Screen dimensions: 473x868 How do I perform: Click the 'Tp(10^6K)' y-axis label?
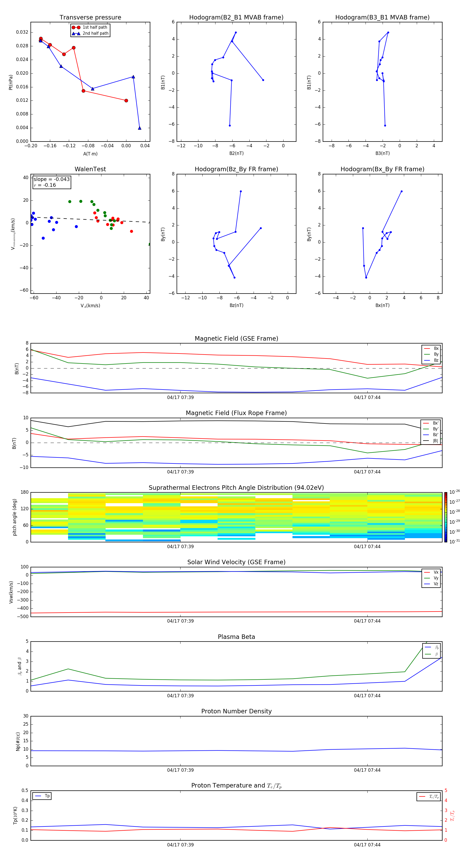15,816
